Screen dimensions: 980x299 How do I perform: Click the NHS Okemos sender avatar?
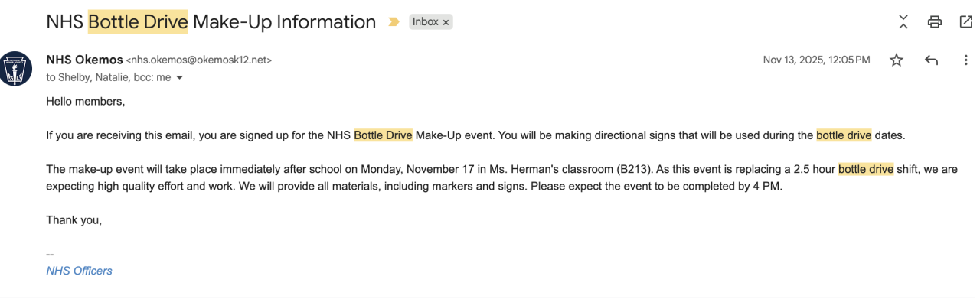[x=16, y=68]
